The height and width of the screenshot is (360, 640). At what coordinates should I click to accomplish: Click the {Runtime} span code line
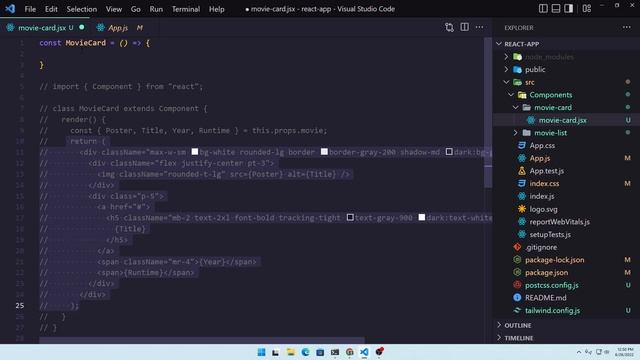pyautogui.click(x=146, y=273)
